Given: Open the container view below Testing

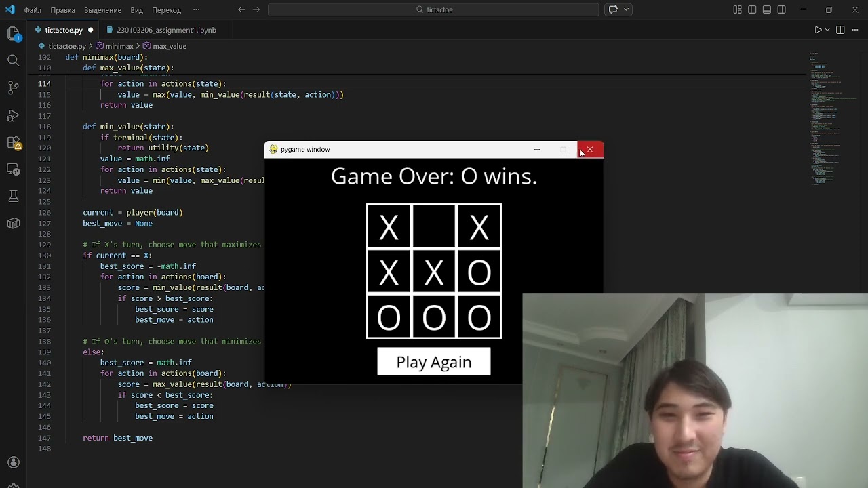Looking at the screenshot, I should (13, 224).
